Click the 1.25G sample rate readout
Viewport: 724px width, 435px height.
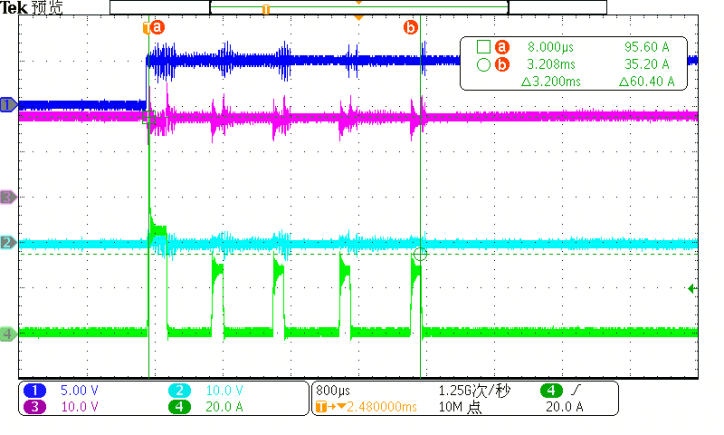pos(475,391)
